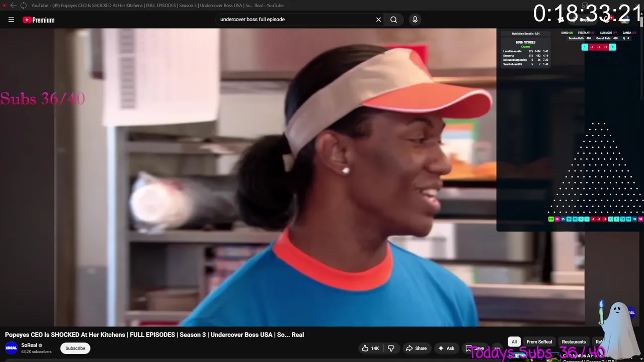Run search with the magnifier button
Image resolution: width=644 pixels, height=362 pixels.
tap(393, 20)
